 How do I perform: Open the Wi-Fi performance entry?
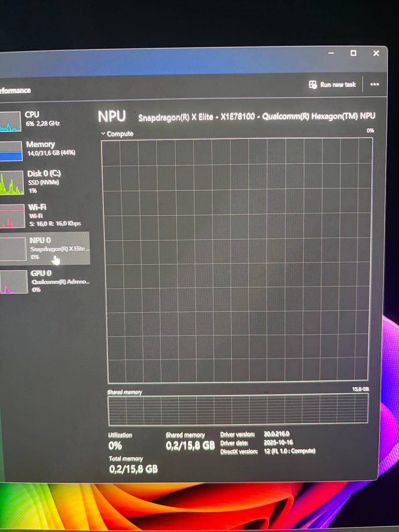click(44, 215)
